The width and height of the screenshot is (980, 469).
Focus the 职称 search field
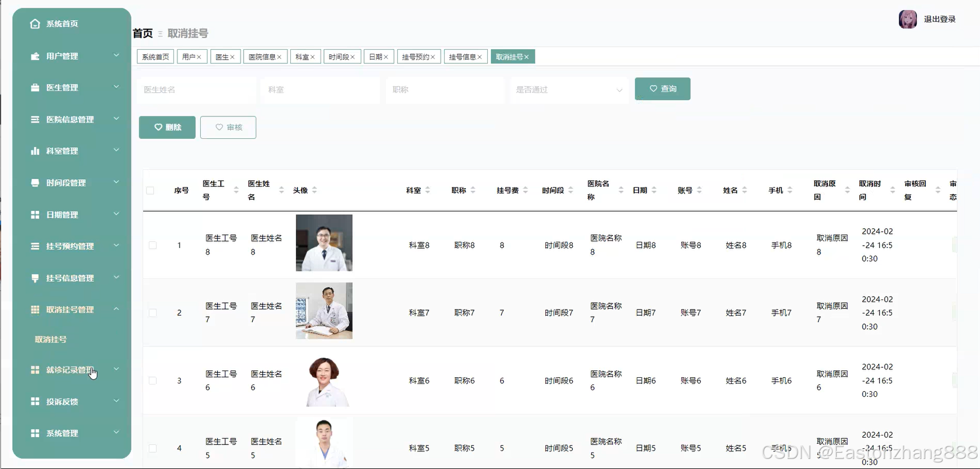(x=445, y=90)
